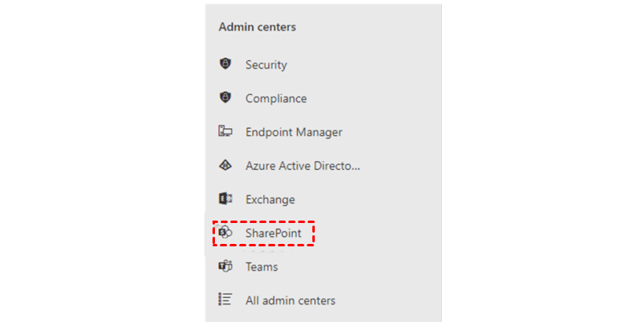
Task: Select the Exchange text label
Action: (x=270, y=200)
